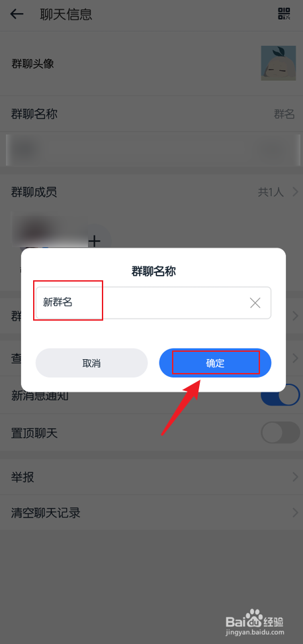The image size is (303, 644).
Task: Toggle the 新消息通知 switch
Action: [281, 395]
